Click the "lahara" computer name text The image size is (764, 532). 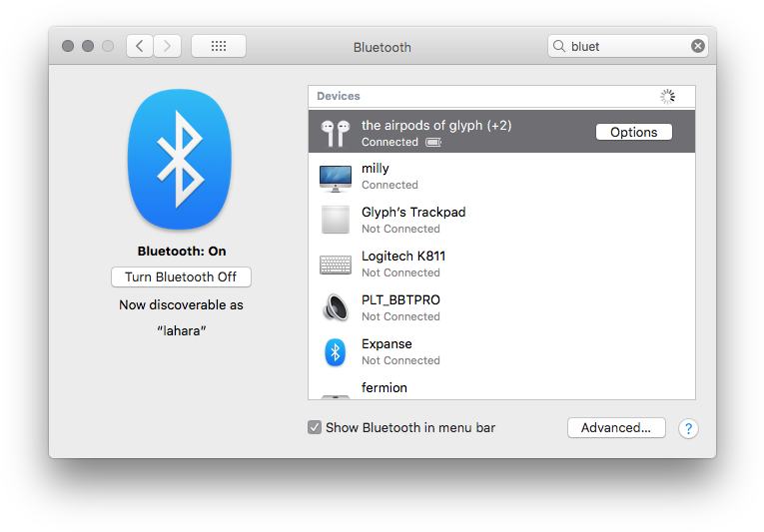[x=181, y=330]
